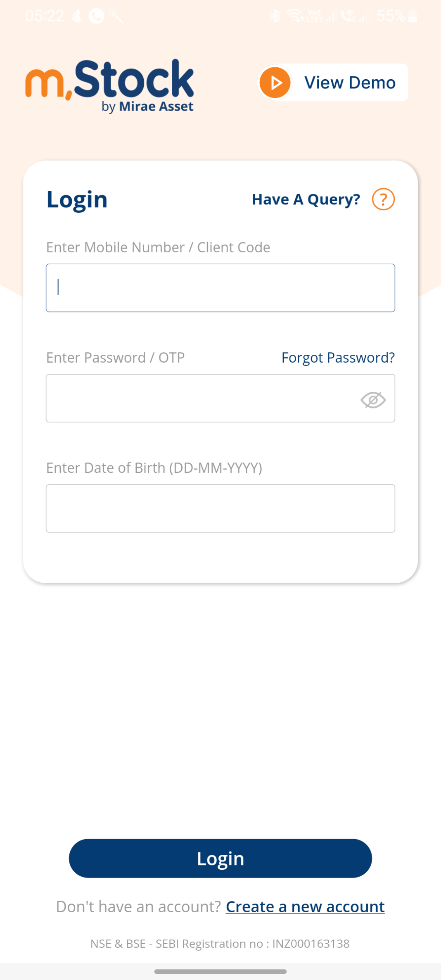Viewport: 441px width, 980px height.
Task: Open the Date of Birth entry field
Action: tap(220, 508)
